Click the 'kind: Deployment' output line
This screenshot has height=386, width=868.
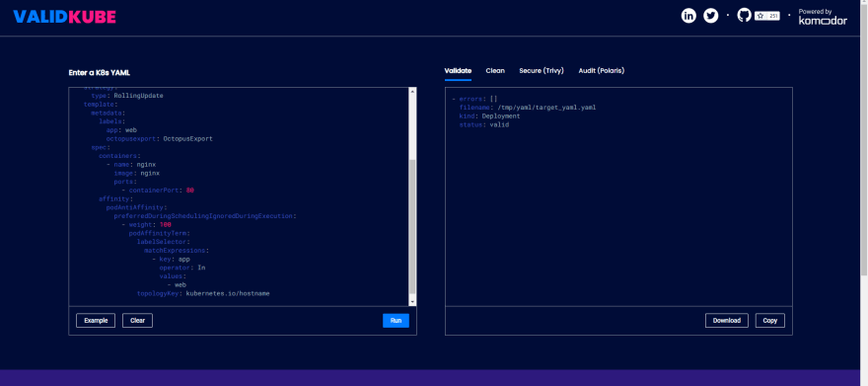tap(489, 116)
